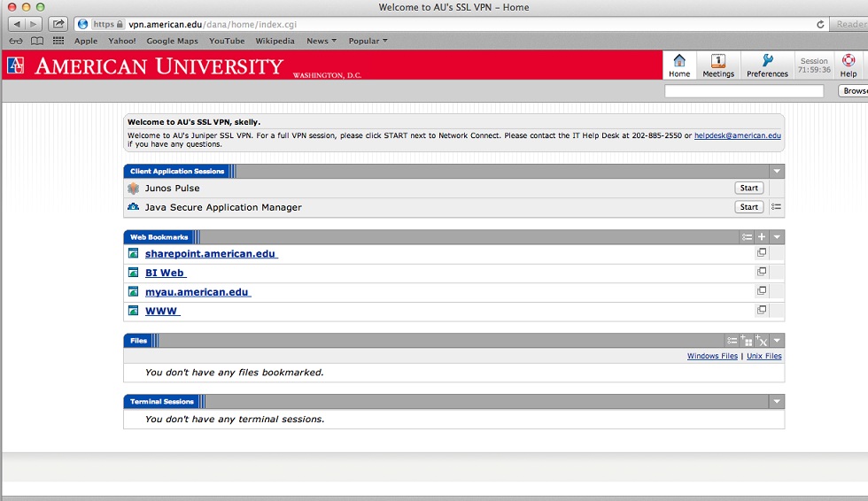The image size is (868, 501).
Task: Open Files panel options list icon
Action: coord(732,341)
